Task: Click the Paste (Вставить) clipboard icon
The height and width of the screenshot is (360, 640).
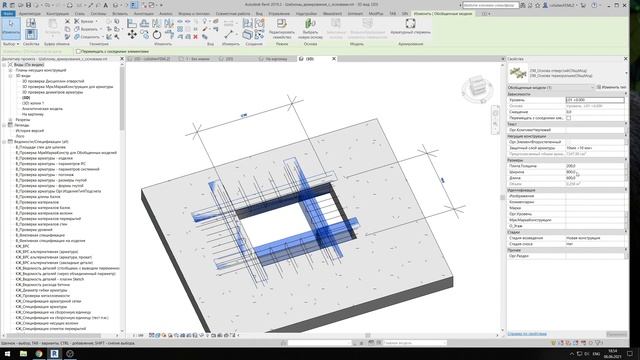Action: [x=53, y=27]
